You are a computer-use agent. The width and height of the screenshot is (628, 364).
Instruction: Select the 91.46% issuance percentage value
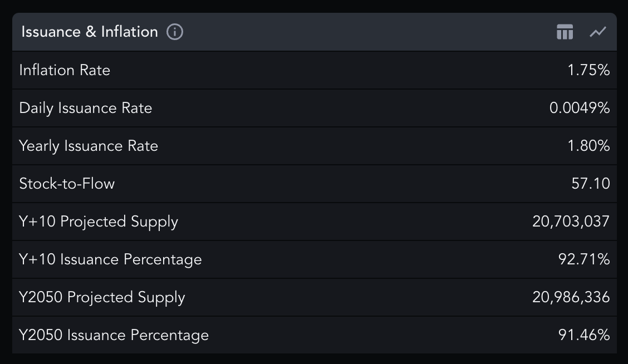pos(584,335)
